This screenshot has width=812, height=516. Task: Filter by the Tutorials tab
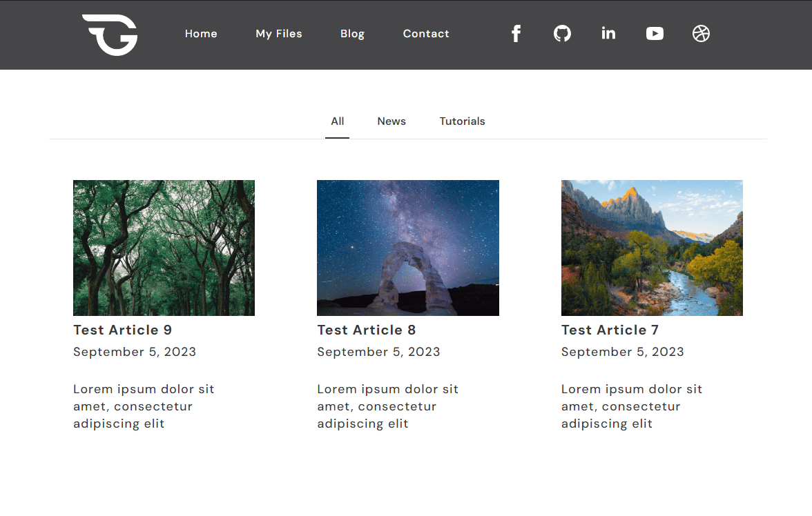point(462,121)
